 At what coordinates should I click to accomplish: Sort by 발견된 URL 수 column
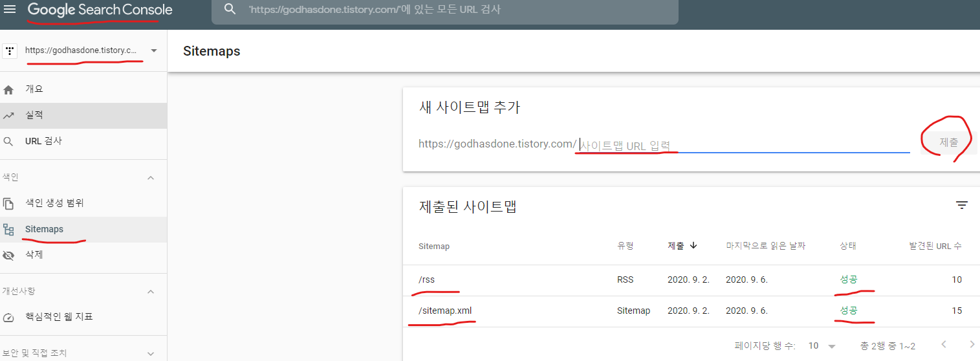pyautogui.click(x=935, y=246)
